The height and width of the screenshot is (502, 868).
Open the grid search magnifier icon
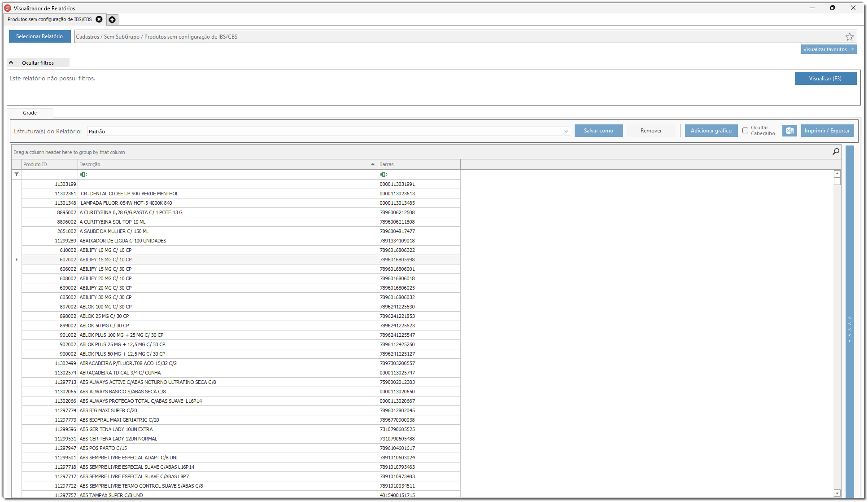click(x=836, y=152)
